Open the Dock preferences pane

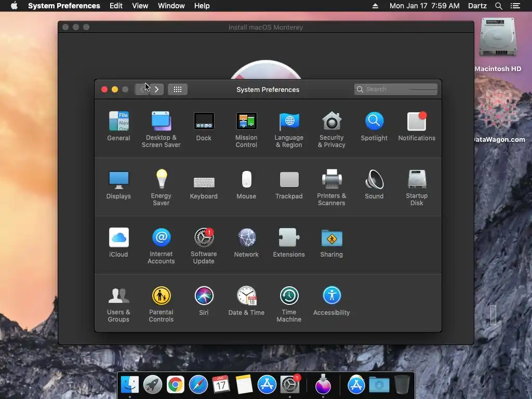click(204, 126)
